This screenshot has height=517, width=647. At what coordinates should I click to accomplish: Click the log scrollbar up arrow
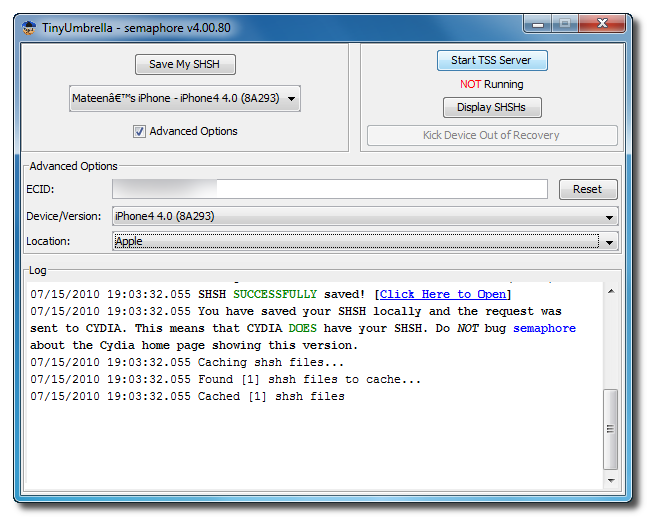coord(611,291)
